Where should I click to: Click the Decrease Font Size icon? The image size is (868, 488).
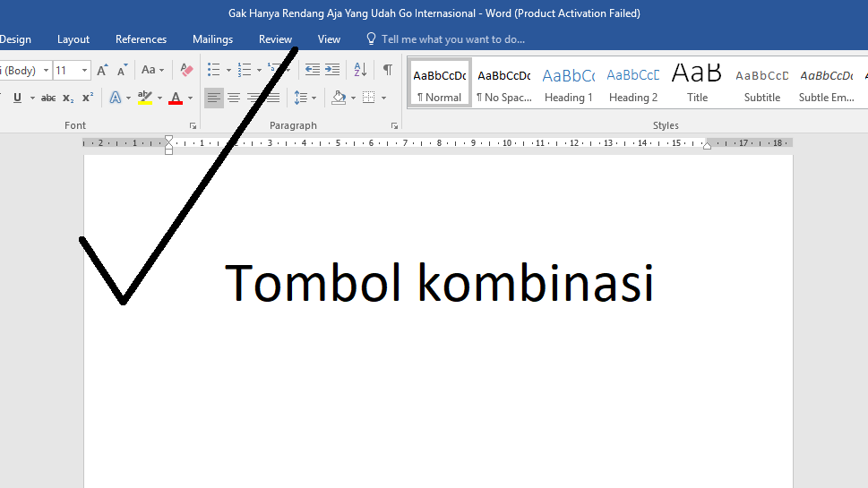[122, 70]
